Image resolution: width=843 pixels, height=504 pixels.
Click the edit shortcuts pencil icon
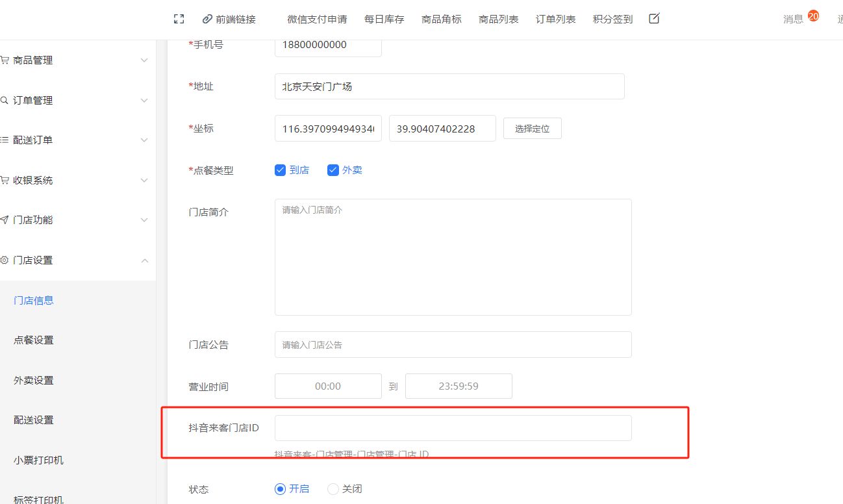[x=654, y=19]
